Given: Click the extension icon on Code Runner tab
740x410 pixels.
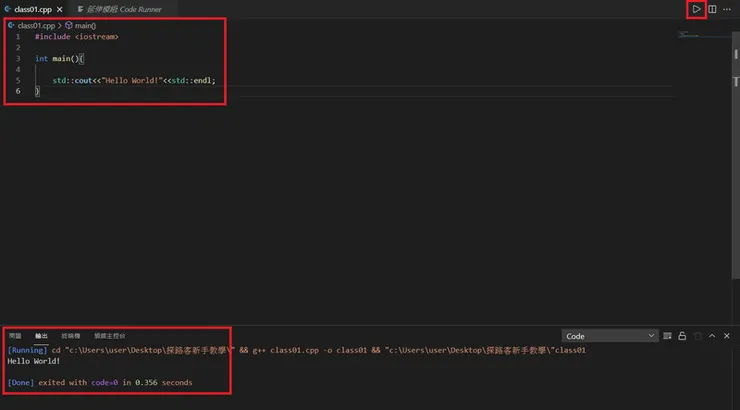Looking at the screenshot, I should (x=80, y=9).
